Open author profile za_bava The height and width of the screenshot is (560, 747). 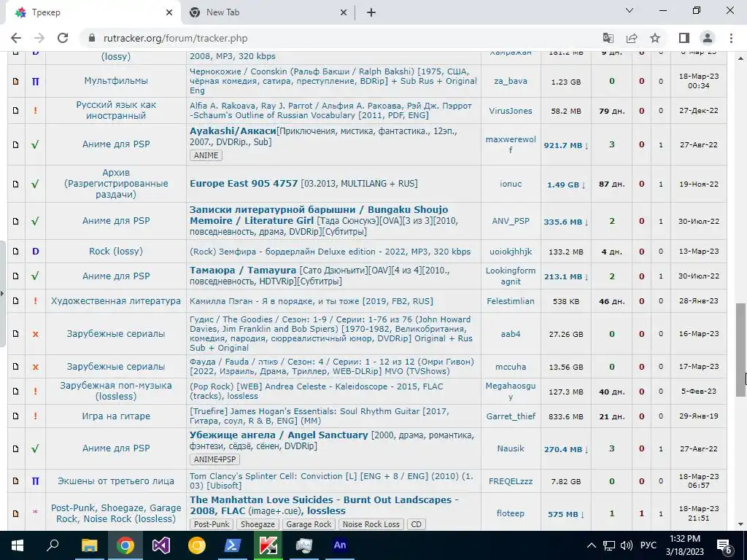[x=510, y=81]
